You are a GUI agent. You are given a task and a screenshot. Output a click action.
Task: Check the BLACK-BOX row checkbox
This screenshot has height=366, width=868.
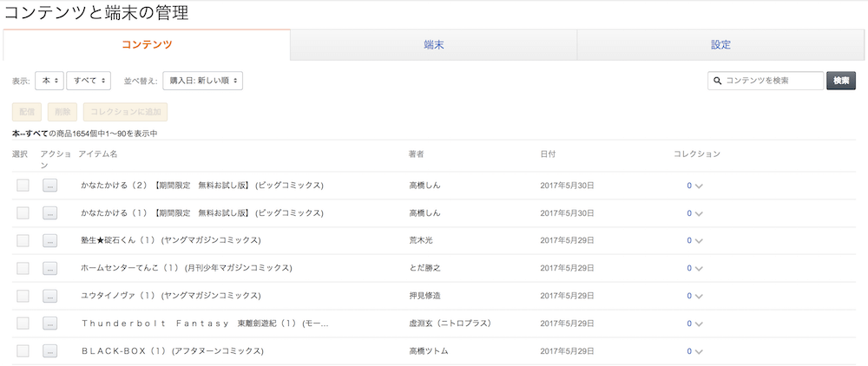click(x=23, y=351)
